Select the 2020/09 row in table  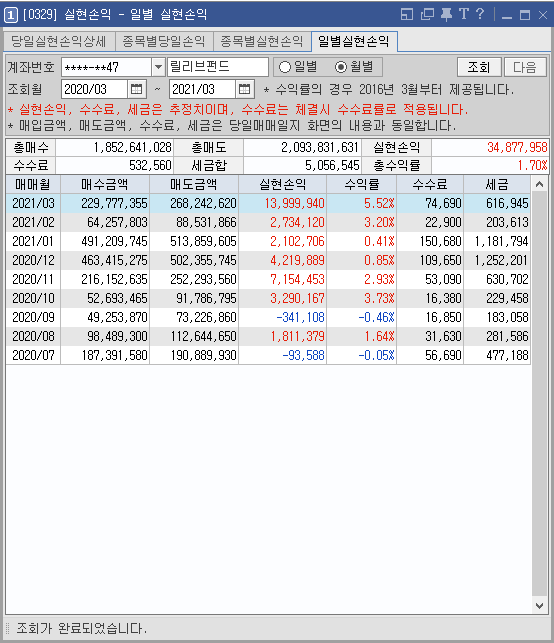268,317
